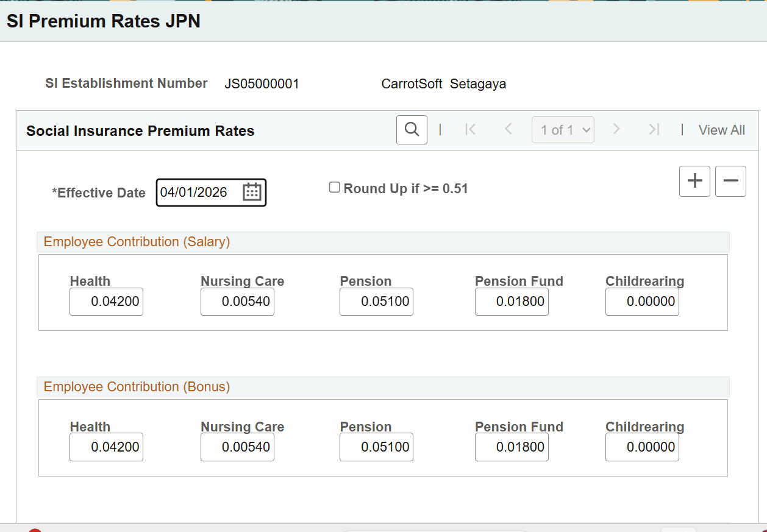Click the search magnifier icon

[412, 130]
